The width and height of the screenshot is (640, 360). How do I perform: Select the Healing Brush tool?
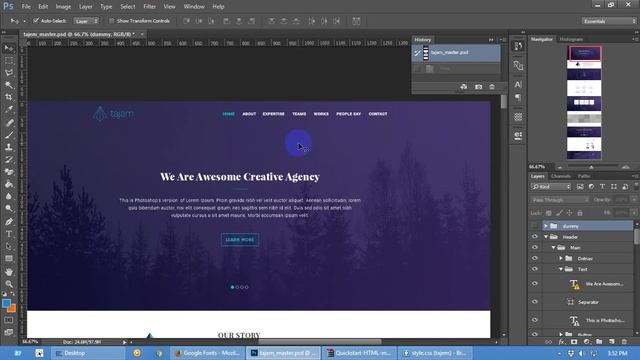point(9,122)
